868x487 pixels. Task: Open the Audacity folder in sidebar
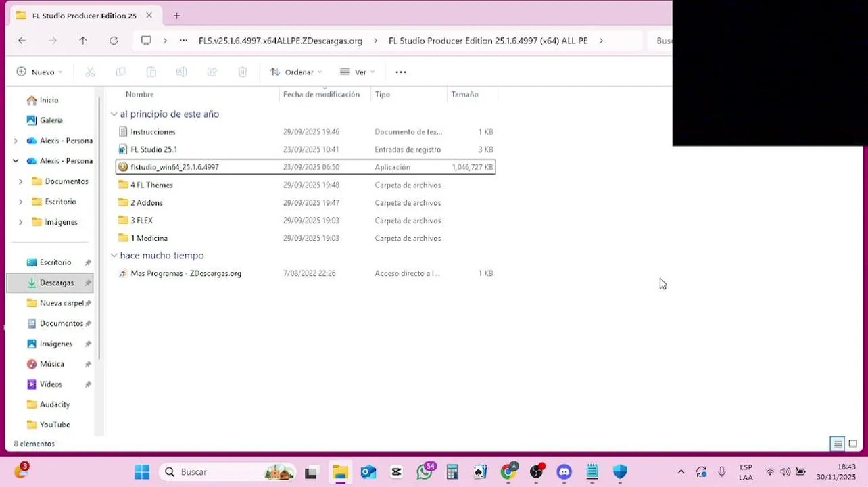tap(50, 404)
